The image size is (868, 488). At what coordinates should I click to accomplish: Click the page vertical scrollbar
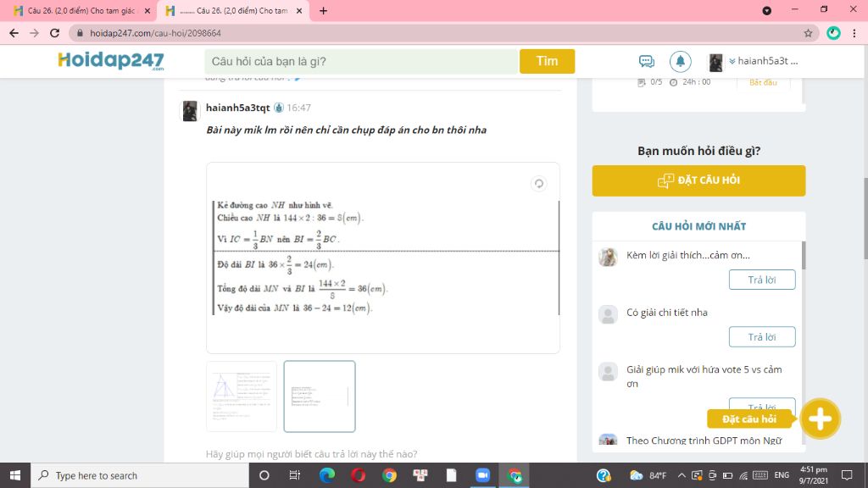(x=864, y=219)
